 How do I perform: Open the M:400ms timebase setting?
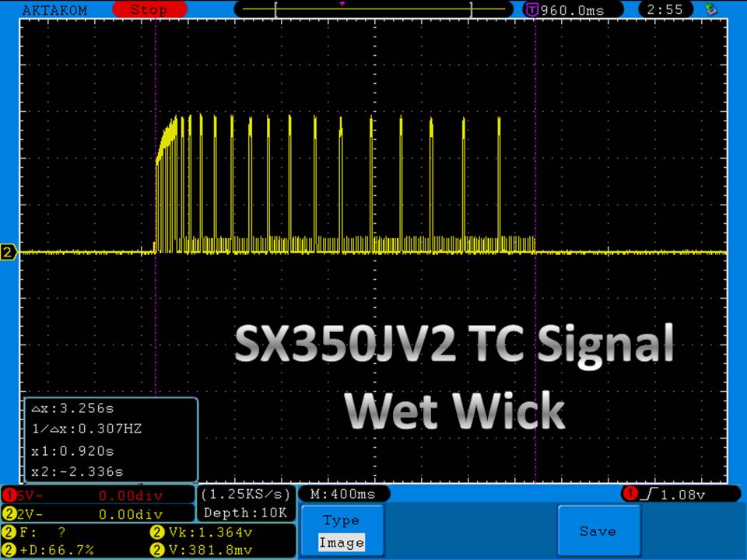tap(343, 494)
